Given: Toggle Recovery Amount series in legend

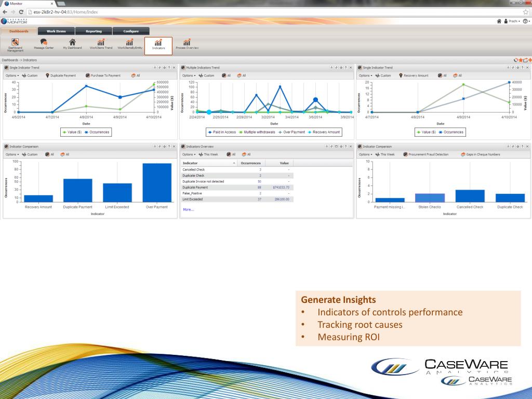Looking at the screenshot, I should pyautogui.click(x=324, y=132).
